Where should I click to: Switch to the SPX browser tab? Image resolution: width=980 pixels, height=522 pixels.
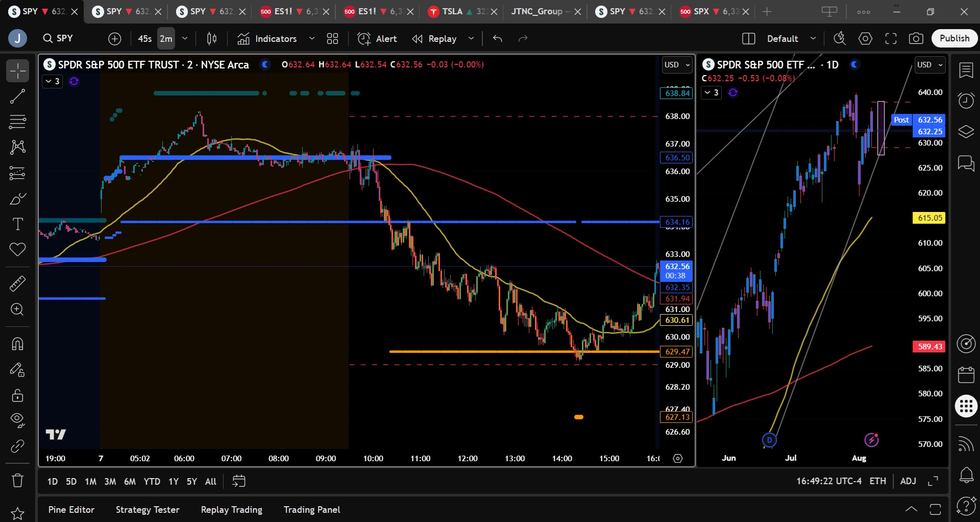[714, 11]
